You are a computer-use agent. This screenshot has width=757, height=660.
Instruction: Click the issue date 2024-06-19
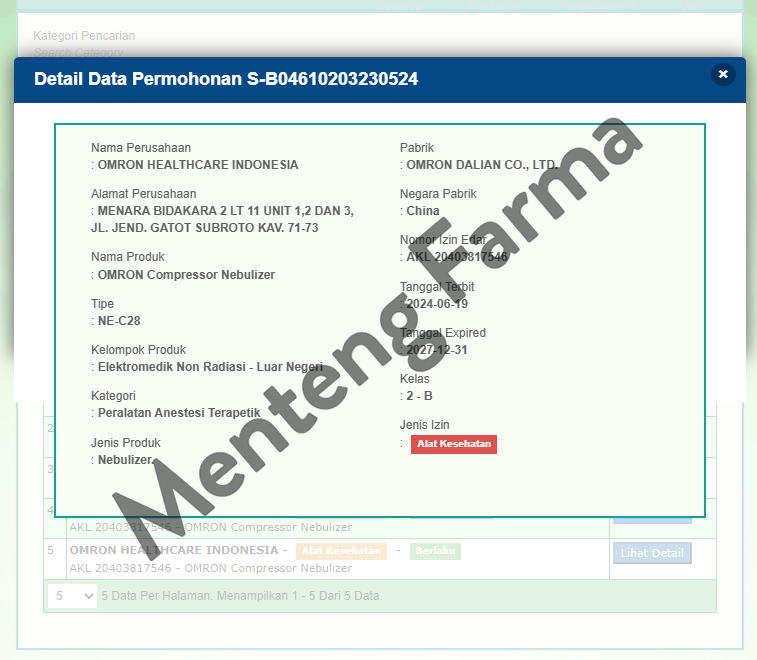click(437, 304)
